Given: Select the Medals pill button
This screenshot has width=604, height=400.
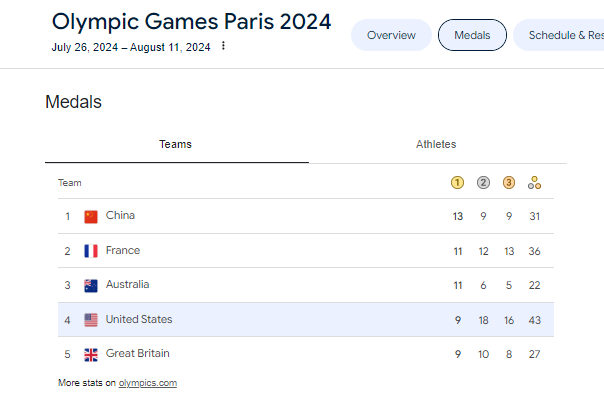Looking at the screenshot, I should [x=472, y=35].
